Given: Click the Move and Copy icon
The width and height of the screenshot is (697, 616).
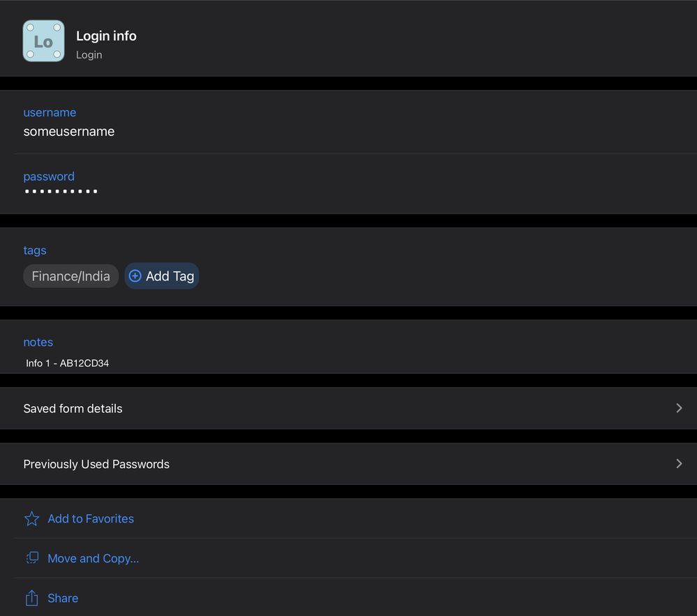Looking at the screenshot, I should pos(32,558).
